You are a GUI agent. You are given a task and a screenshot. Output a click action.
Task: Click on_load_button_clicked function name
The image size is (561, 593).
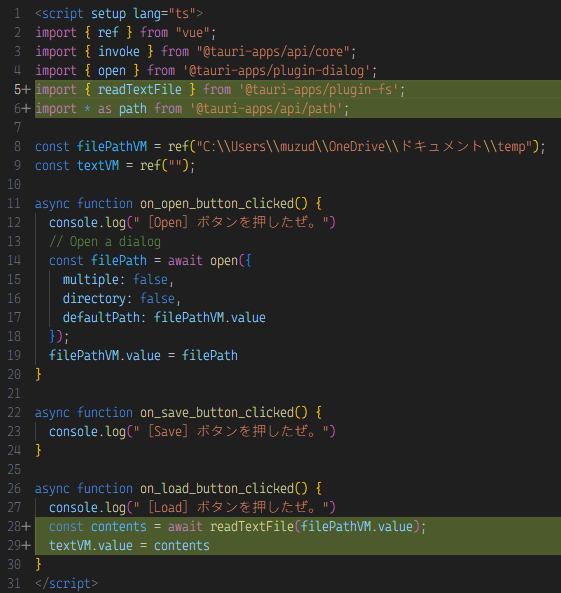coord(217,489)
